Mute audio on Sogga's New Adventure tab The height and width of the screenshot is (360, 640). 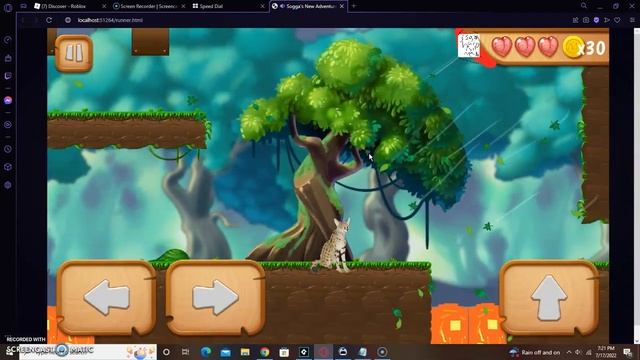(x=282, y=6)
